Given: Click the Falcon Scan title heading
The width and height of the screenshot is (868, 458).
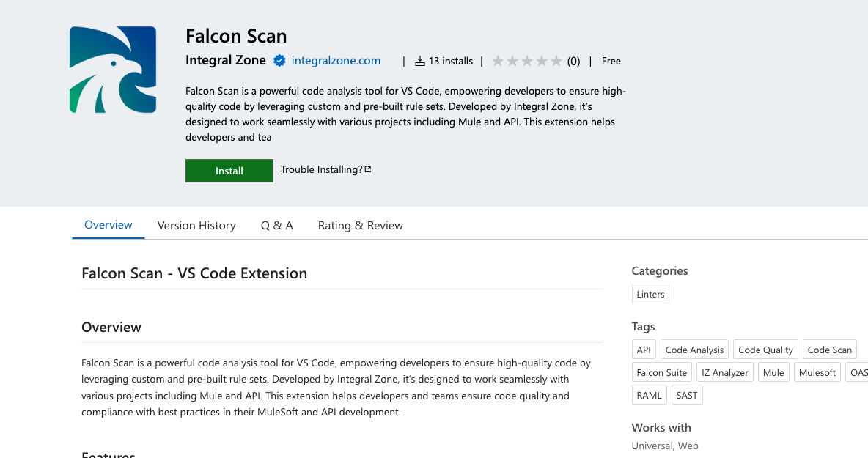Looking at the screenshot, I should click(x=236, y=36).
